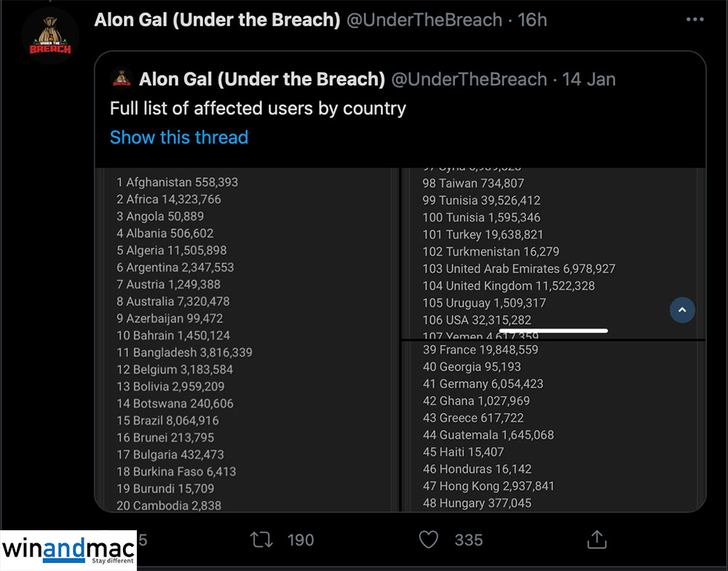Open the top-right image listing Taiwan to USA
The width and height of the screenshot is (728, 571).
553,251
